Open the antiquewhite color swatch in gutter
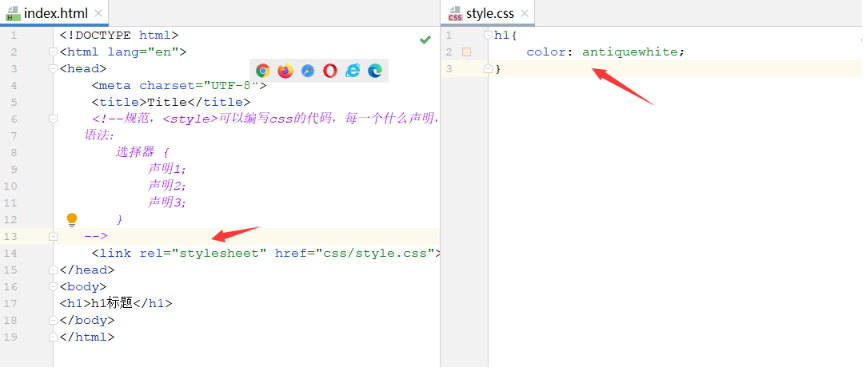The width and height of the screenshot is (865, 388). click(467, 52)
